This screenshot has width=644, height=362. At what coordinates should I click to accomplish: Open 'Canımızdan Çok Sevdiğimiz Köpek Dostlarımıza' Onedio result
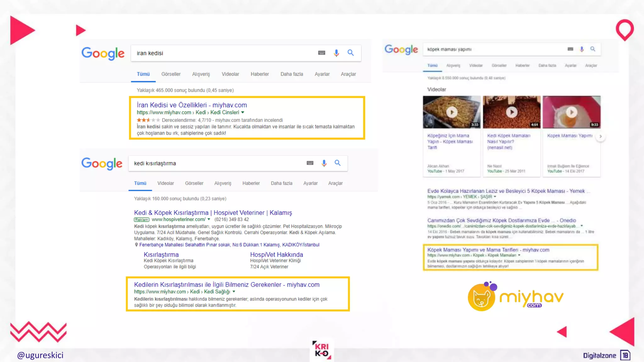tap(502, 220)
